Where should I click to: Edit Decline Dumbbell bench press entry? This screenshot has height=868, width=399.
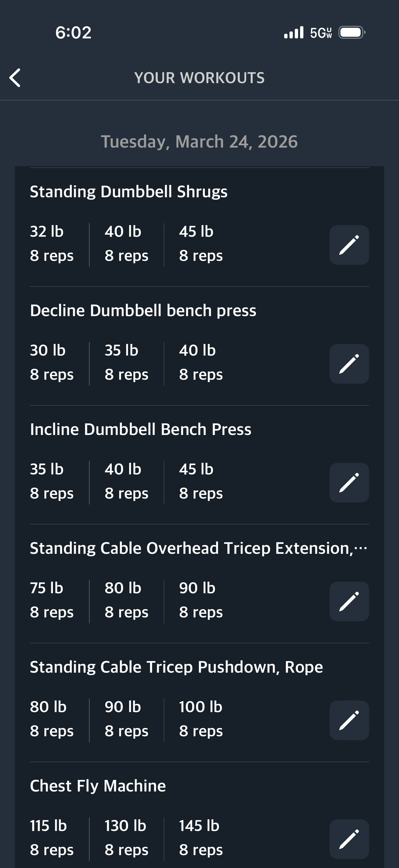tap(349, 364)
